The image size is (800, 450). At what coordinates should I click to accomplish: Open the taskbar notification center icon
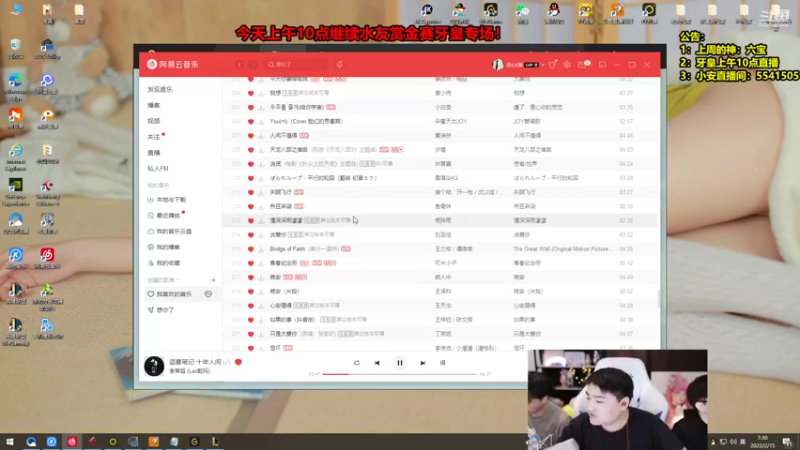[787, 441]
